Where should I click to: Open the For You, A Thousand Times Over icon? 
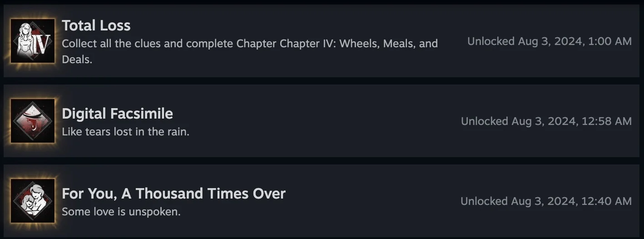point(33,201)
